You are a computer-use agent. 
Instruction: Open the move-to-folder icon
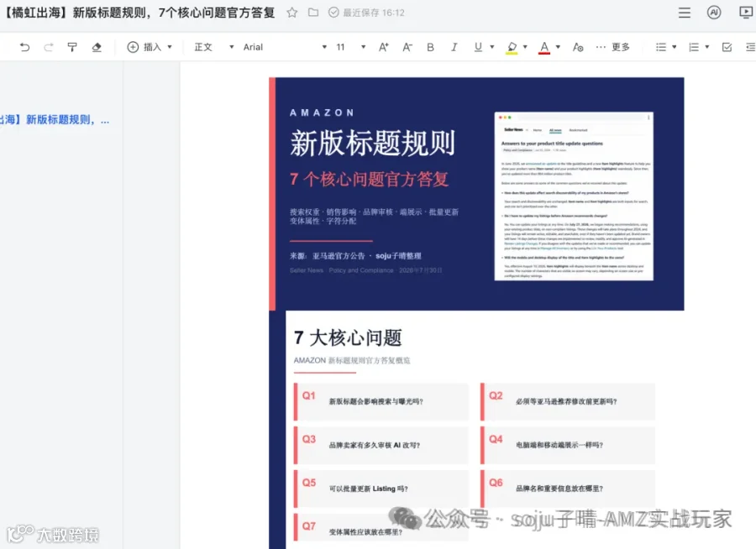click(313, 13)
